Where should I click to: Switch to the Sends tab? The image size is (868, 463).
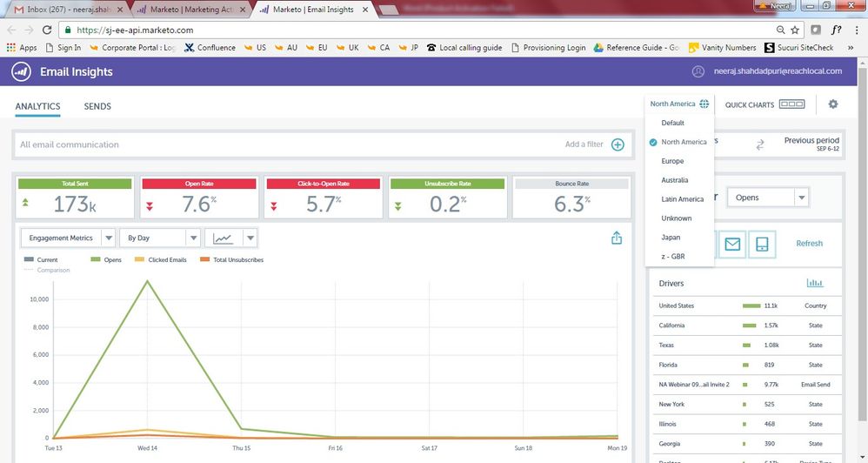point(97,106)
